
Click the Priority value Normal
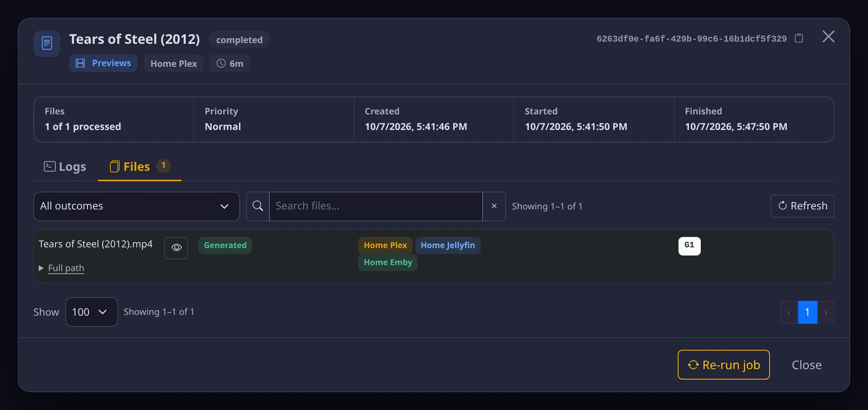tap(223, 127)
